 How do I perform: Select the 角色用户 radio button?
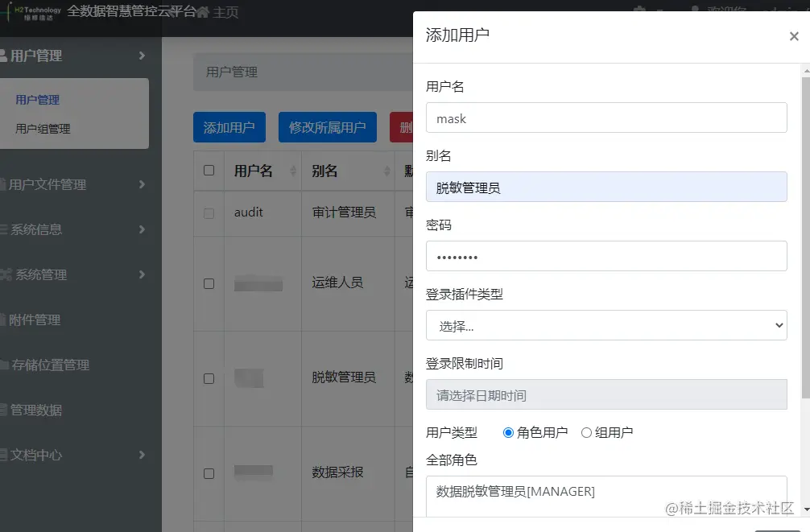[x=508, y=433]
